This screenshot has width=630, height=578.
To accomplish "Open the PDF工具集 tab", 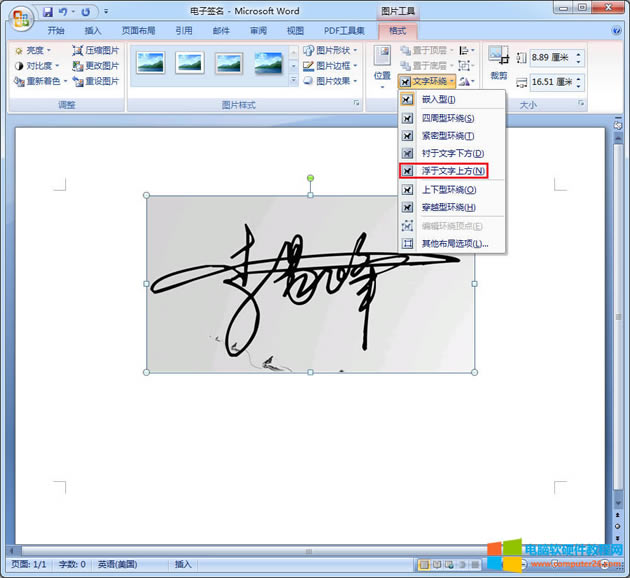I will coord(344,31).
